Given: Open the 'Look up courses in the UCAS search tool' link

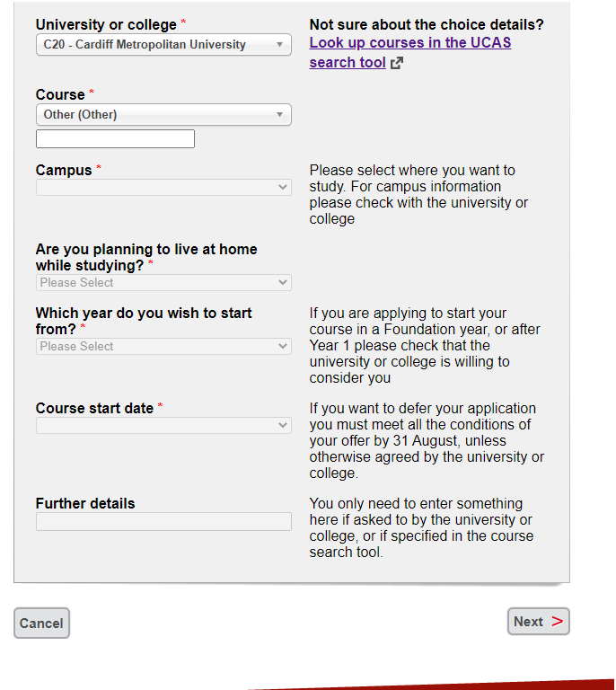Looking at the screenshot, I should click(x=409, y=43).
